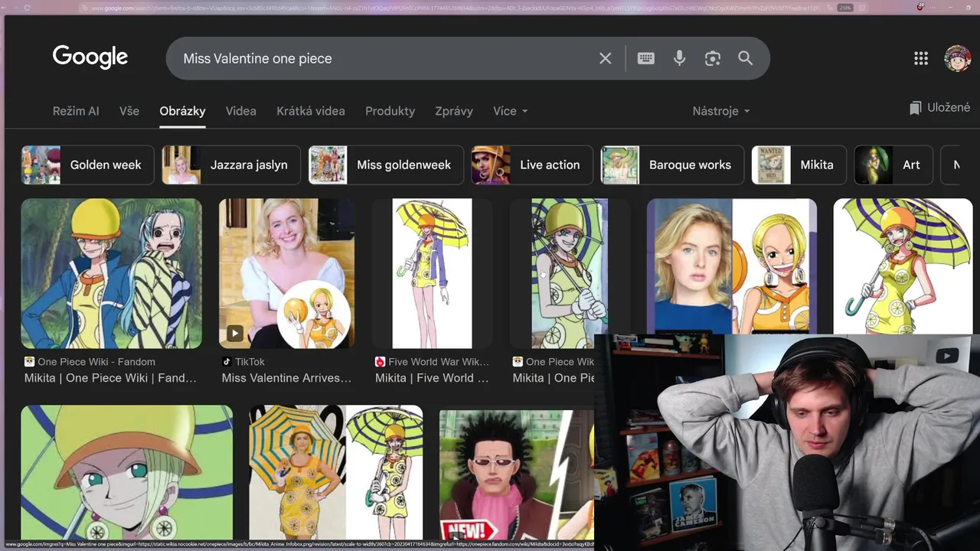980x551 pixels.
Task: Open Mikita and Mr. 5 wiki image
Action: tap(112, 273)
